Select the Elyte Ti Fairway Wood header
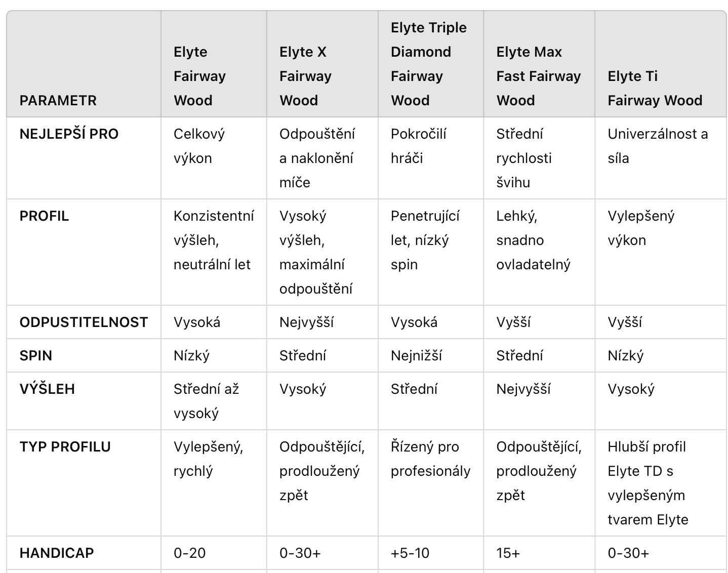 click(655, 88)
